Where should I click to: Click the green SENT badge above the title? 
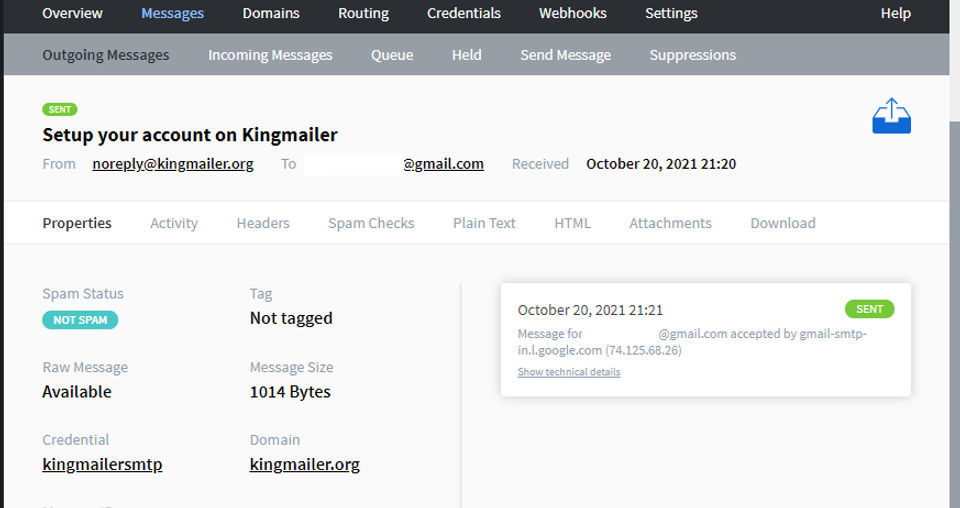pos(59,110)
